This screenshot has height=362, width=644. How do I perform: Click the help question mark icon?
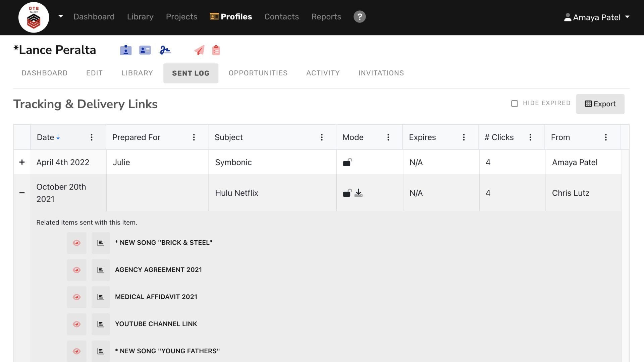point(359,17)
